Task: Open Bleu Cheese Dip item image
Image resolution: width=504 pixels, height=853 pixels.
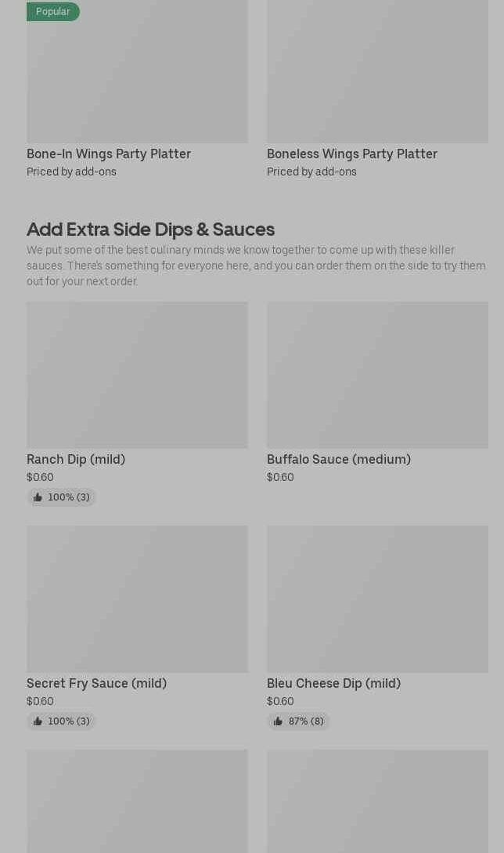Action: click(377, 599)
